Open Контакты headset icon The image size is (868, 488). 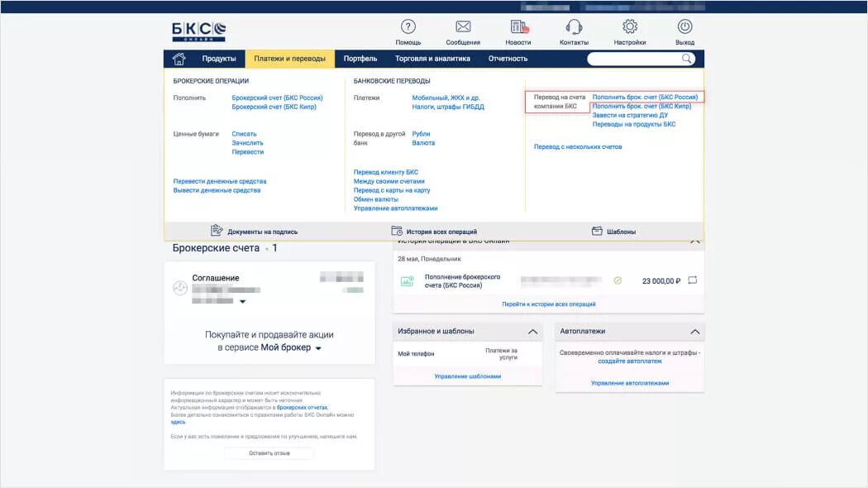tap(574, 26)
